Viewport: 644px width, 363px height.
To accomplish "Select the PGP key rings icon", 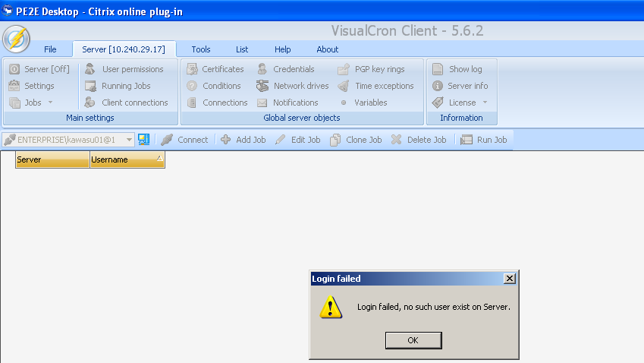I will tap(343, 69).
